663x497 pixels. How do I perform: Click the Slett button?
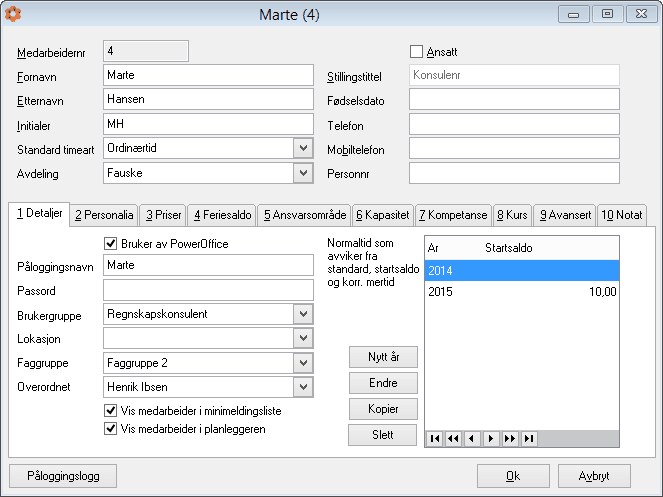[x=382, y=435]
